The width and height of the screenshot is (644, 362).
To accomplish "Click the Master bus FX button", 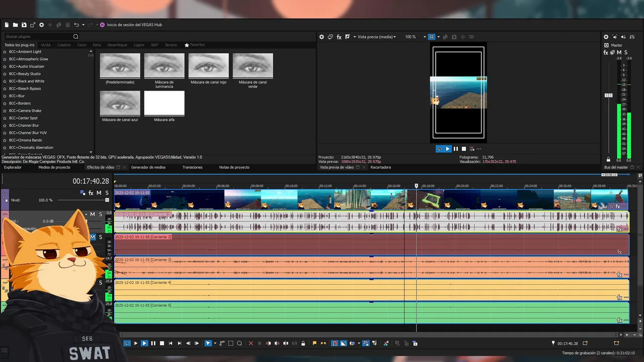I will tap(606, 52).
